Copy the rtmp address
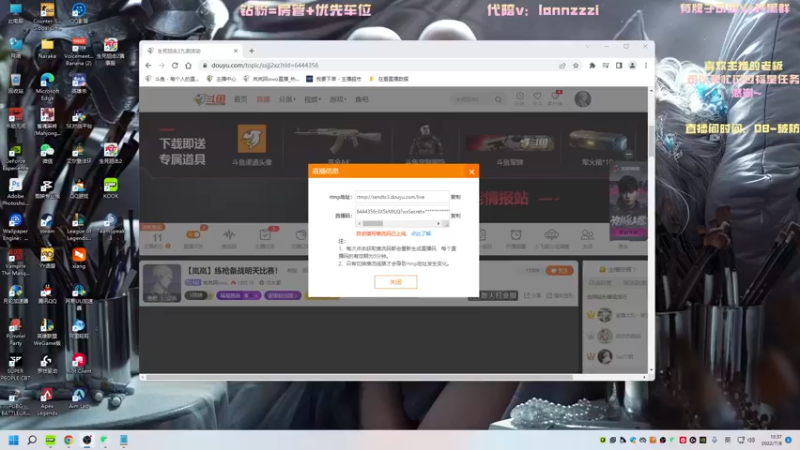 456,197
